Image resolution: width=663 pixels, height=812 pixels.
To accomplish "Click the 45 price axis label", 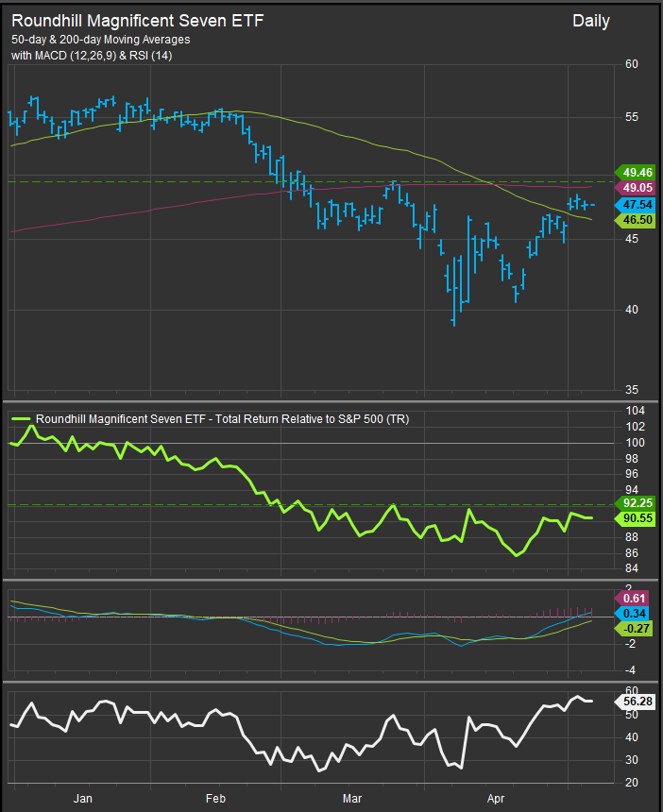I will click(632, 239).
